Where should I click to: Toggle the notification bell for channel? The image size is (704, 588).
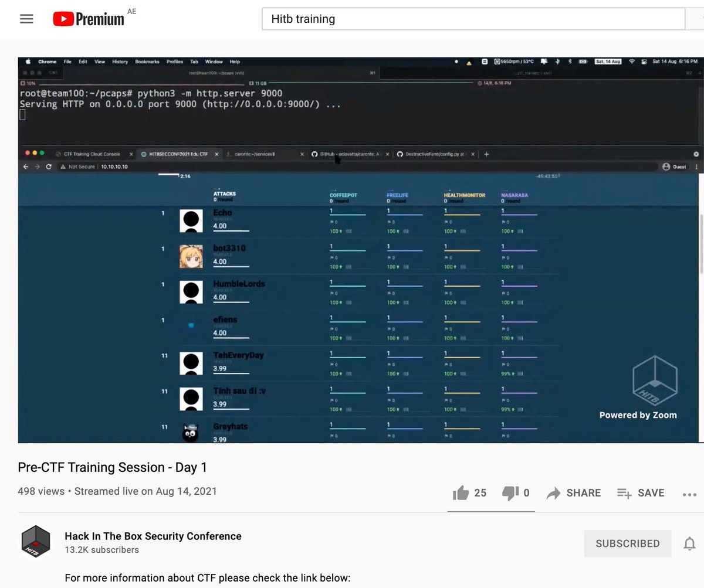pyautogui.click(x=689, y=544)
